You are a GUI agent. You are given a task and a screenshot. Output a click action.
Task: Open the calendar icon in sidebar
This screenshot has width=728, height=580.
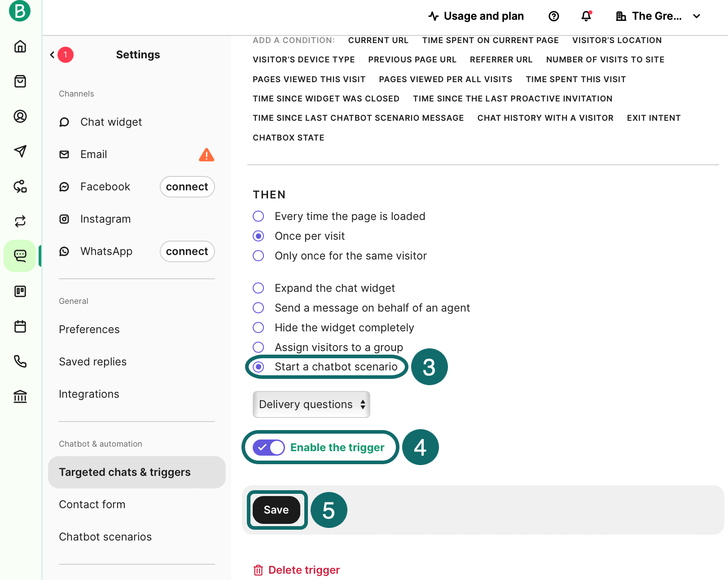point(20,326)
